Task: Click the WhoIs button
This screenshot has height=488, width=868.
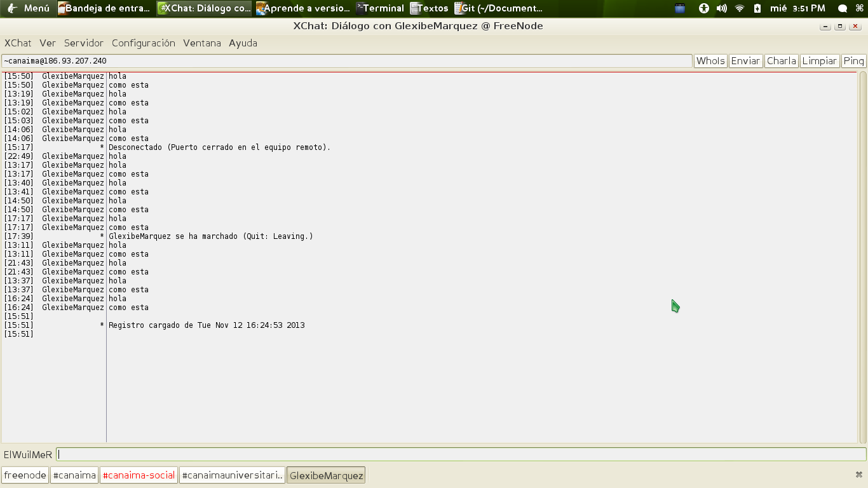Action: 710,61
